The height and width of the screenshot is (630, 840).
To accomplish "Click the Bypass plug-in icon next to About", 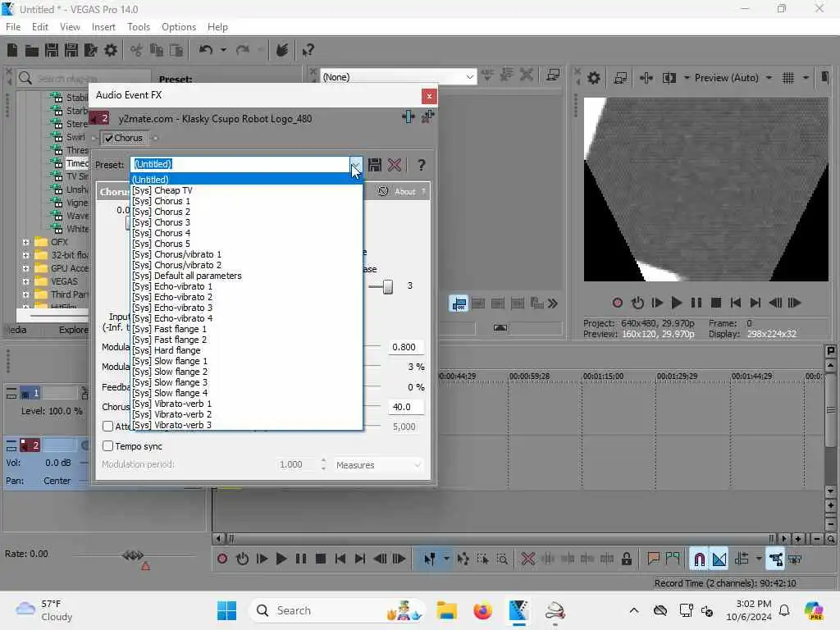I will tap(383, 191).
